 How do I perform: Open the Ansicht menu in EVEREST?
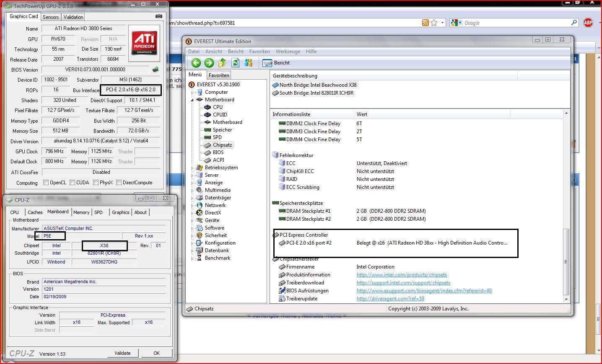coord(214,52)
